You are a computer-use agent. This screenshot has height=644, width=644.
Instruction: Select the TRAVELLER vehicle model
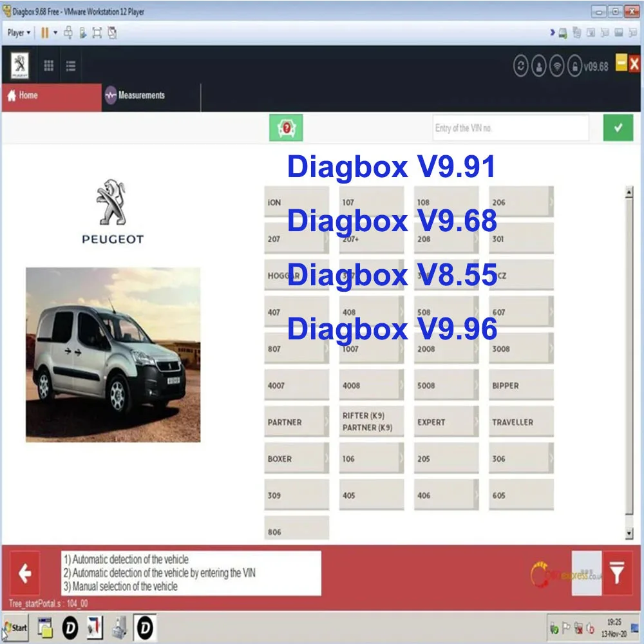(521, 422)
